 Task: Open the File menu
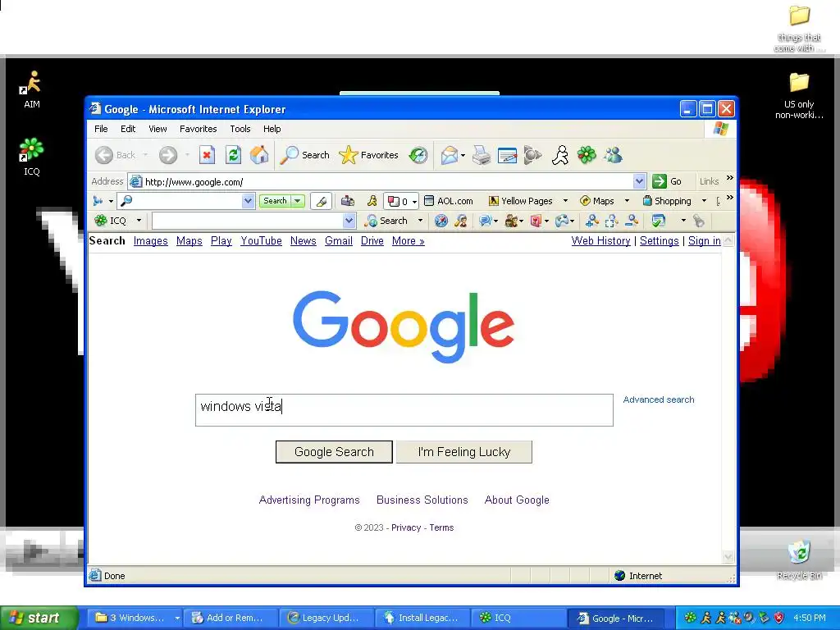pos(101,129)
